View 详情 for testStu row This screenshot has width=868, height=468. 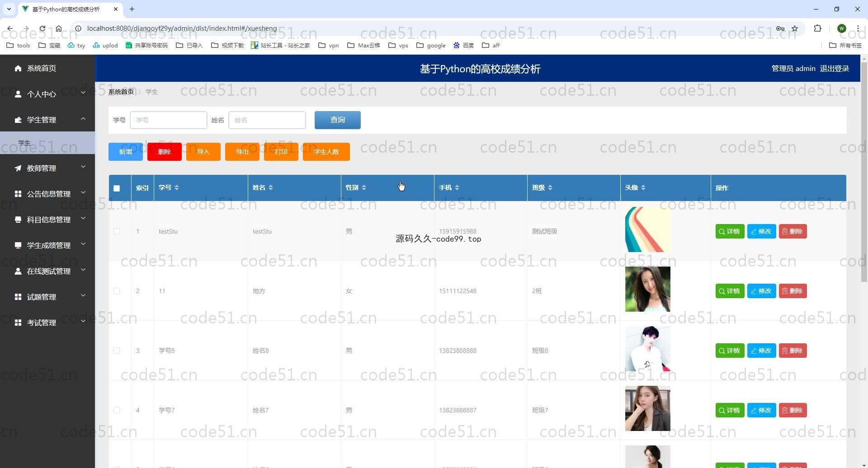(x=730, y=231)
